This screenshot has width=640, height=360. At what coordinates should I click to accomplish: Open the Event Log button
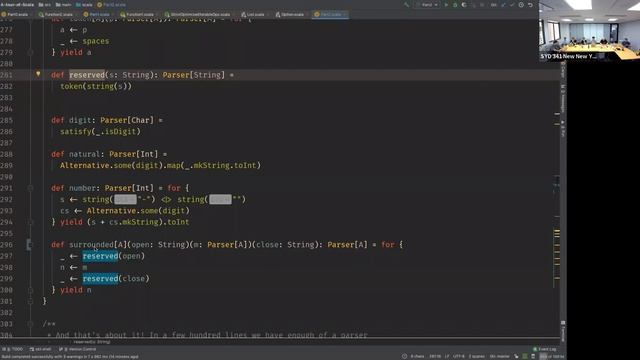click(544, 349)
